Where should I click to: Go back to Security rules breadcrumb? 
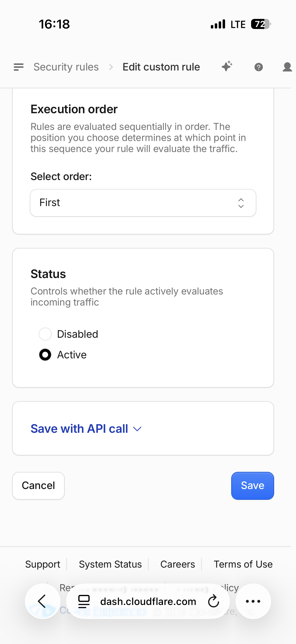66,67
